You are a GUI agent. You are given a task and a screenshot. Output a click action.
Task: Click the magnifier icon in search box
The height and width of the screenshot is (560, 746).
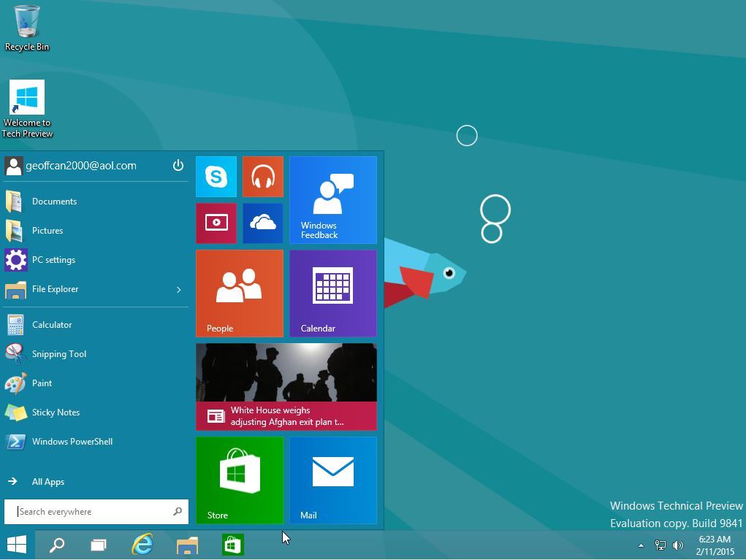178,512
